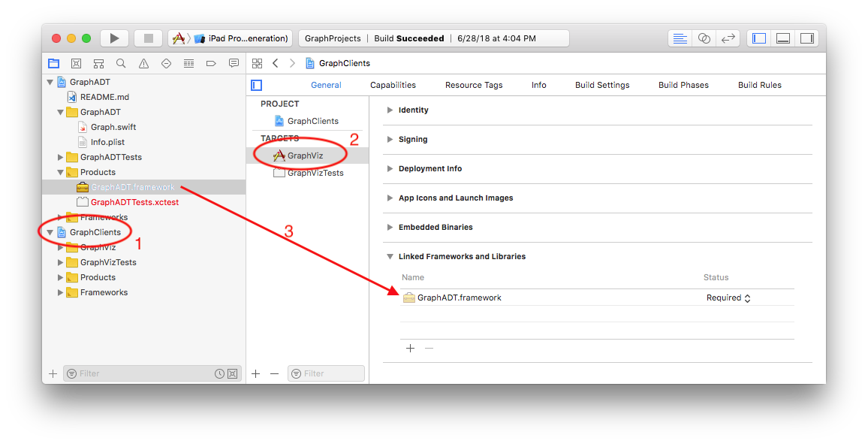868x444 pixels.
Task: Open the Info tab
Action: point(538,85)
